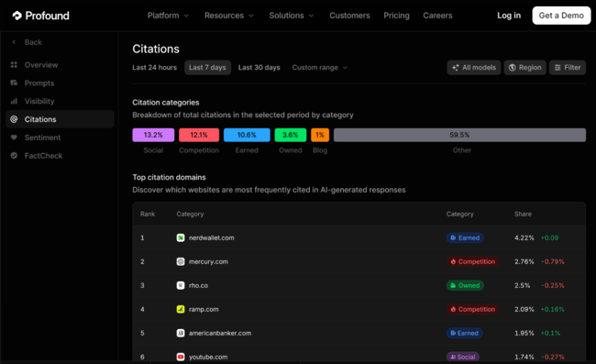Click the americanbanker.com domain name
Image resolution: width=596 pixels, height=364 pixels.
click(220, 333)
